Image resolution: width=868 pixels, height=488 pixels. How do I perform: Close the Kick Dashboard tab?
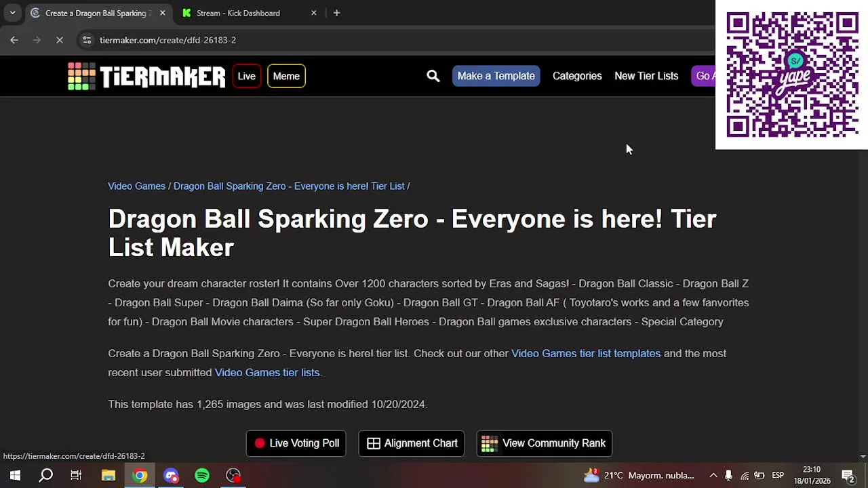313,13
